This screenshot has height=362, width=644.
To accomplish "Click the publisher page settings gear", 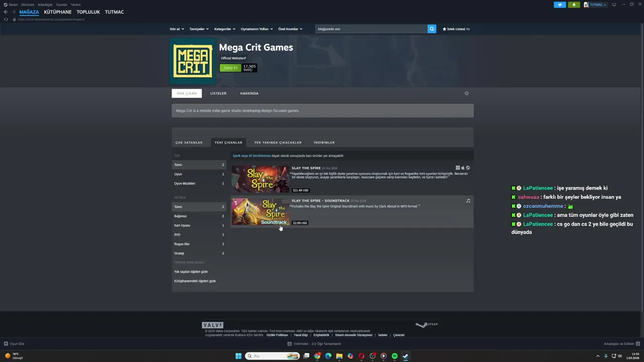I will 466,94.
